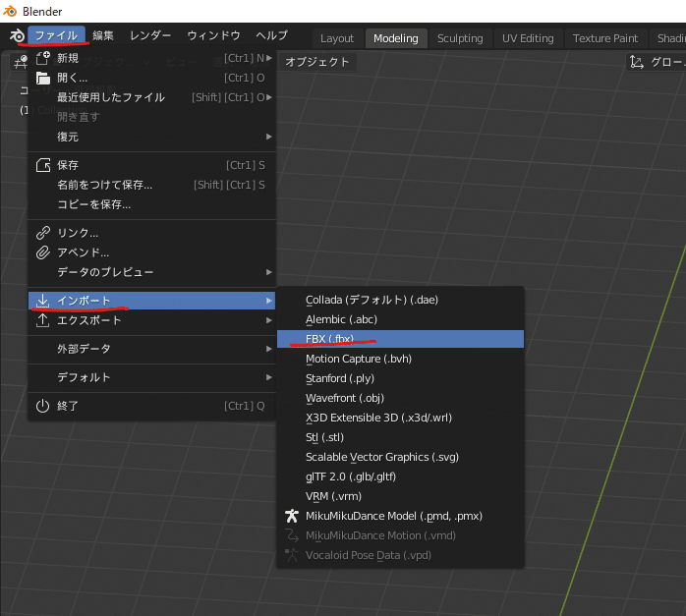This screenshot has width=686, height=616.
Task: Choose 名前をつけて保存 from File menu
Action: coord(151,185)
